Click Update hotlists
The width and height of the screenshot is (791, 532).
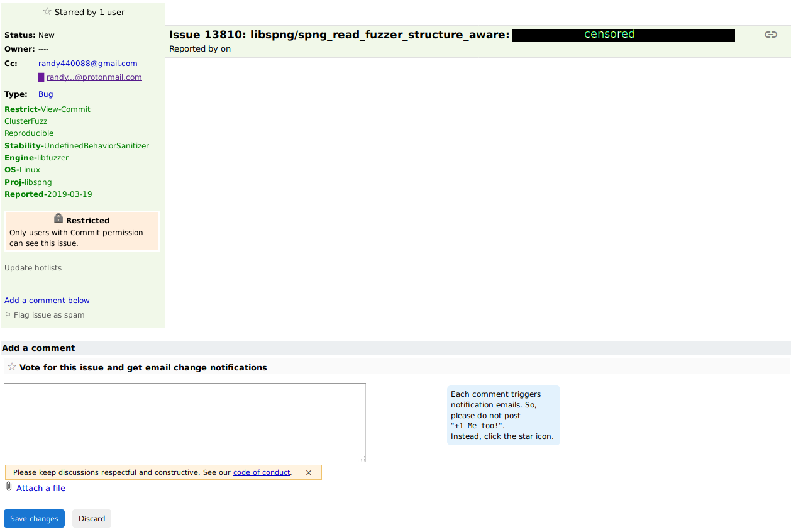pyautogui.click(x=33, y=267)
